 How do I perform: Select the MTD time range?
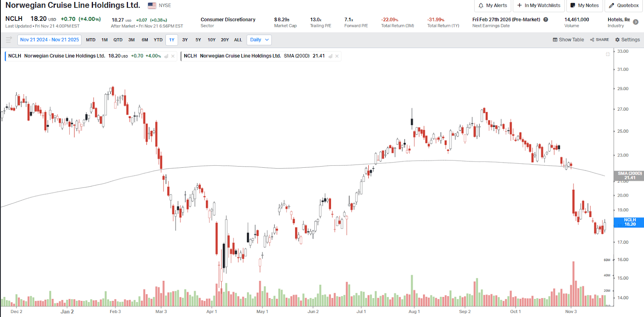(91, 40)
